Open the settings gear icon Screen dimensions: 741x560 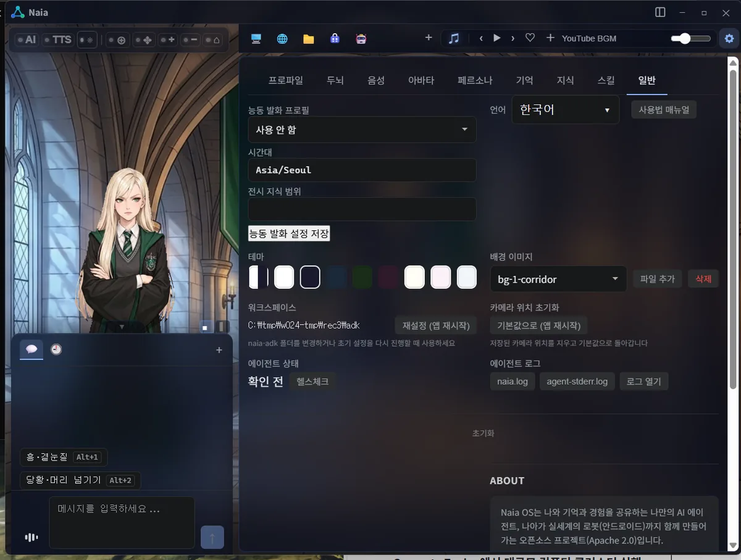729,38
